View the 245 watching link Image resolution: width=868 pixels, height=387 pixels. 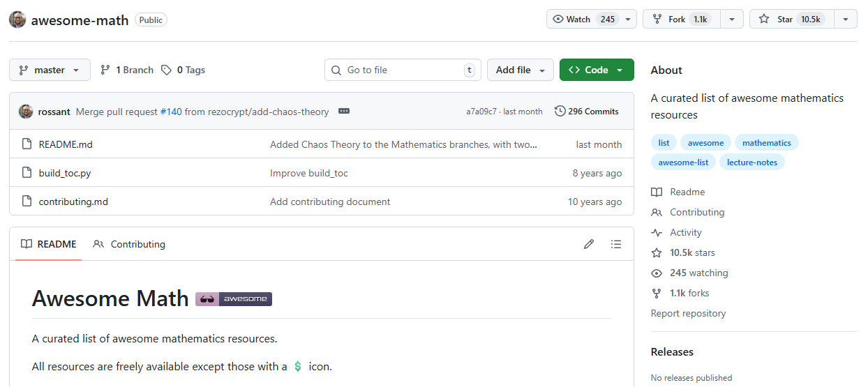point(689,273)
